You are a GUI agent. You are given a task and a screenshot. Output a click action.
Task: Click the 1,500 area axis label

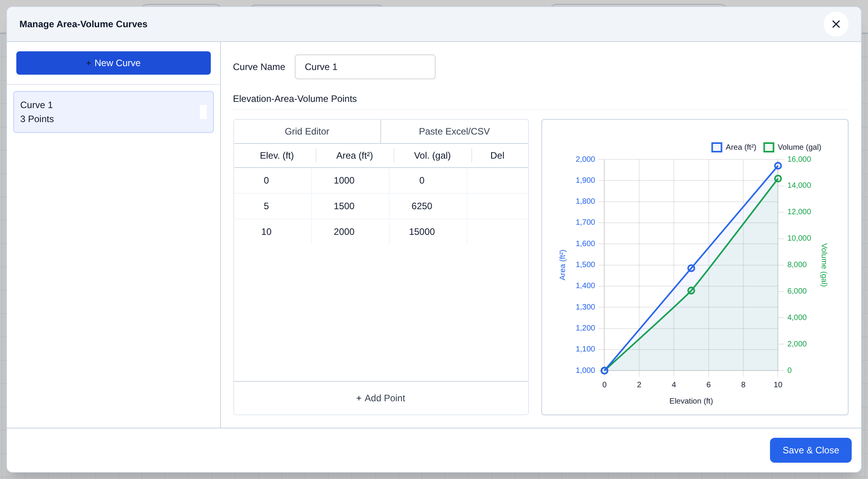[585, 265]
